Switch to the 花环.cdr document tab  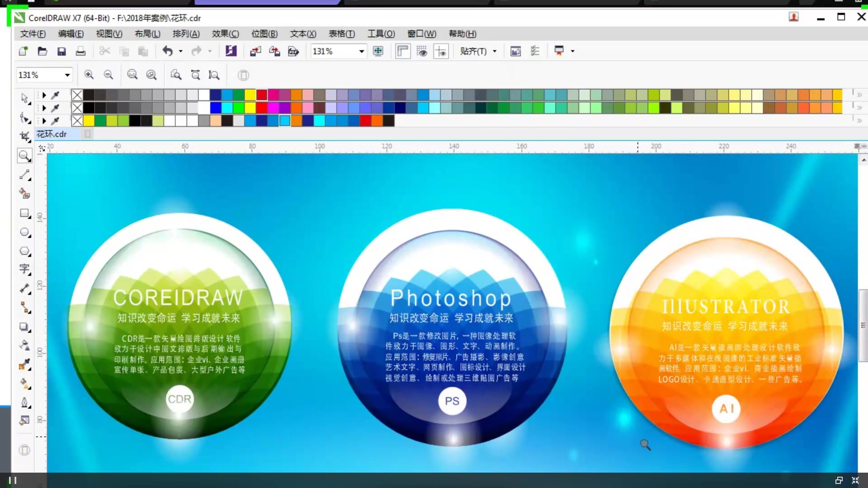[52, 134]
